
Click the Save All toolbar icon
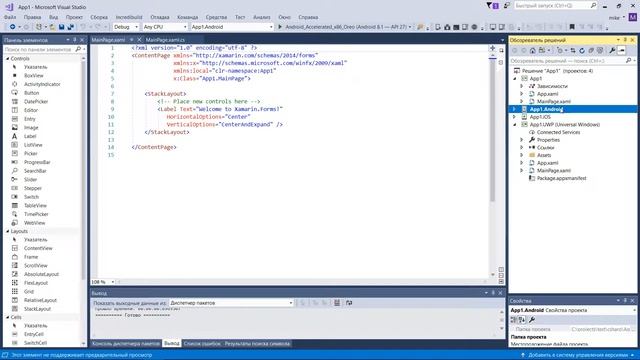pos(70,27)
